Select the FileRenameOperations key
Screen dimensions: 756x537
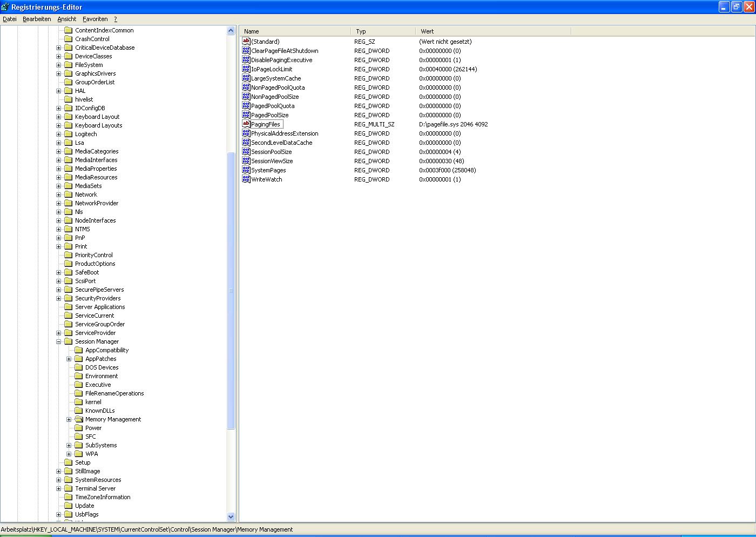click(114, 393)
